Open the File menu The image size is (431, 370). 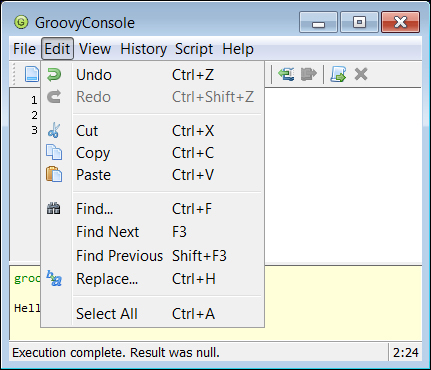pyautogui.click(x=24, y=49)
